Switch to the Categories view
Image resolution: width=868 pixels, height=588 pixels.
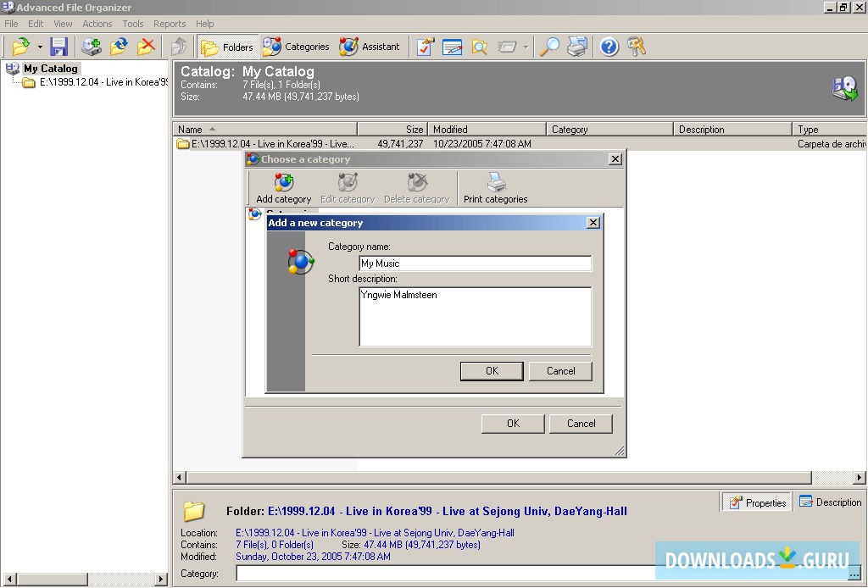296,47
